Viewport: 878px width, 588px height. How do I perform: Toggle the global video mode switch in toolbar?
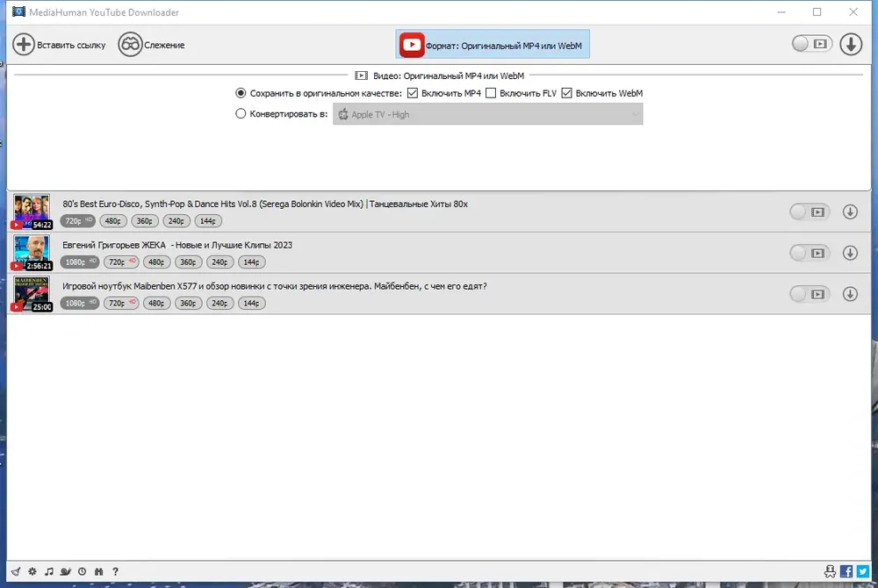(x=811, y=44)
